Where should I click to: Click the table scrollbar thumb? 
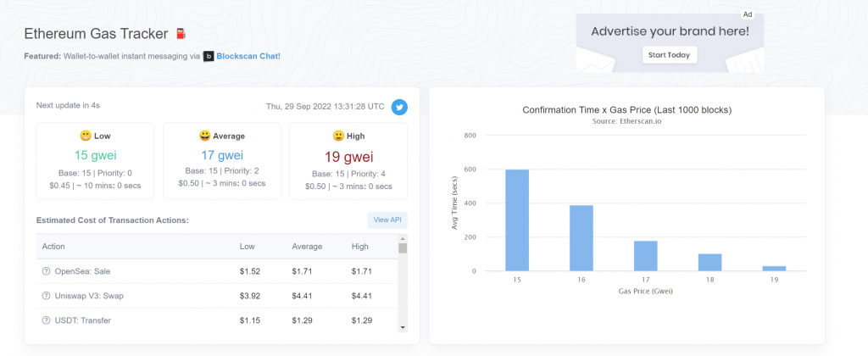(x=403, y=248)
